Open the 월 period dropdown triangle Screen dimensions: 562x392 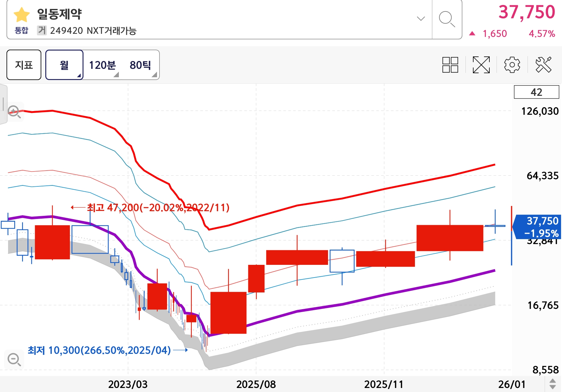tap(79, 75)
